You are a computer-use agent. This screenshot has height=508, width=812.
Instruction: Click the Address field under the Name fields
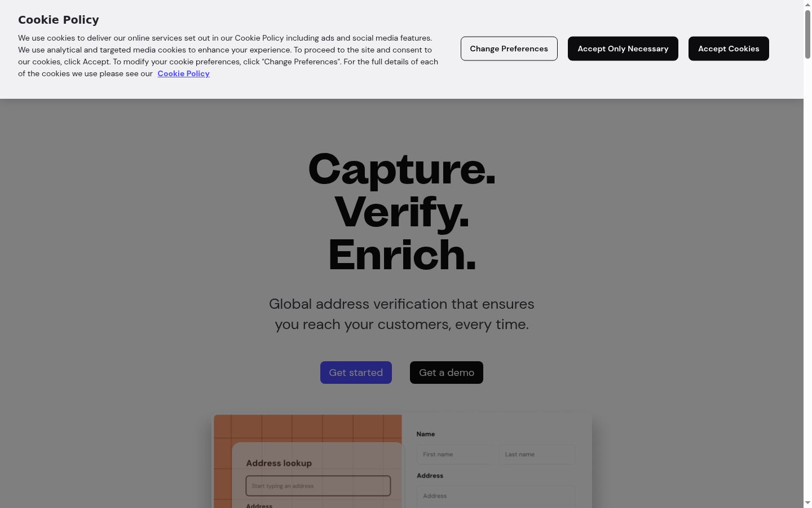pos(496,496)
